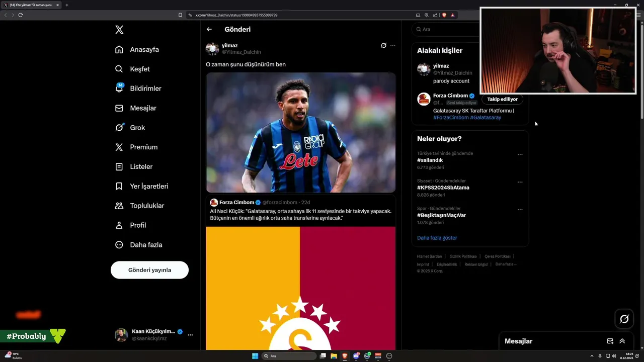Click Takip ediliyor button for Forza Cimbom
644x362 pixels.
coord(502,99)
